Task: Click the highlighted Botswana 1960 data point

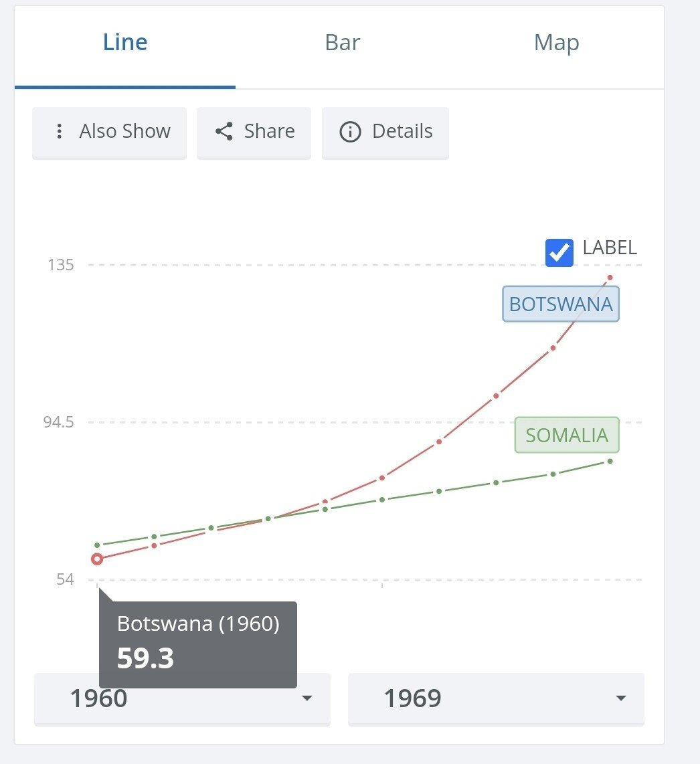Action: pos(97,559)
